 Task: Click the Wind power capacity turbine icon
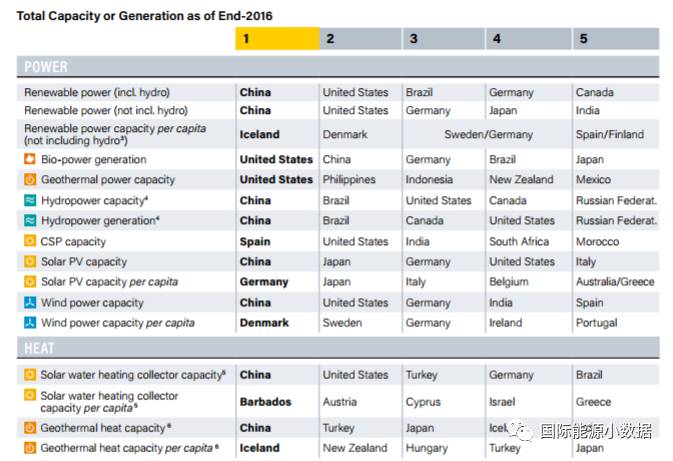pyautogui.click(x=30, y=302)
